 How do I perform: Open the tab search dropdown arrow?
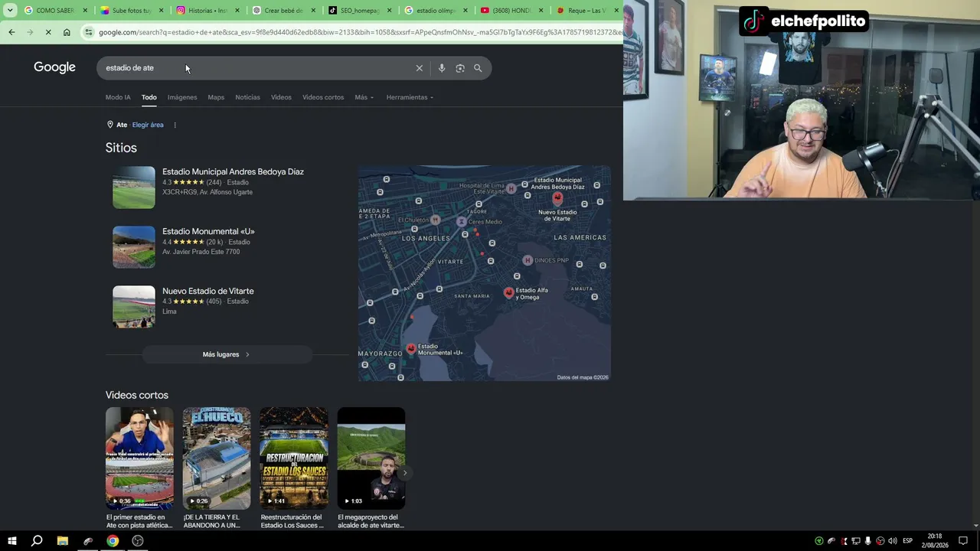(10, 11)
